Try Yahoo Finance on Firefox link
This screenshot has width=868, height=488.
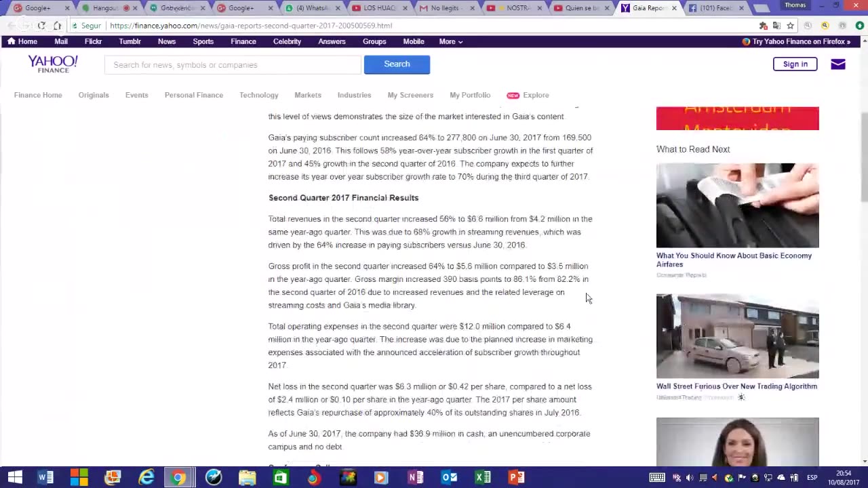[796, 41]
